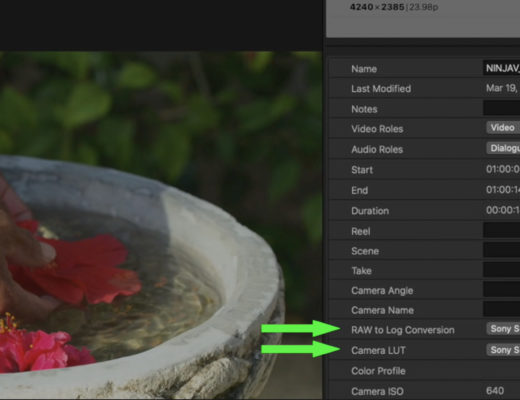Click the Camera LUT label
This screenshot has width=520, height=400.
378,351
